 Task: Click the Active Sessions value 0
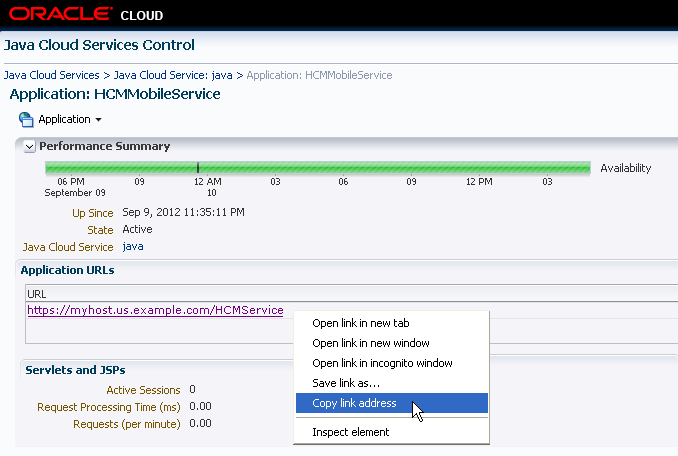click(x=192, y=389)
